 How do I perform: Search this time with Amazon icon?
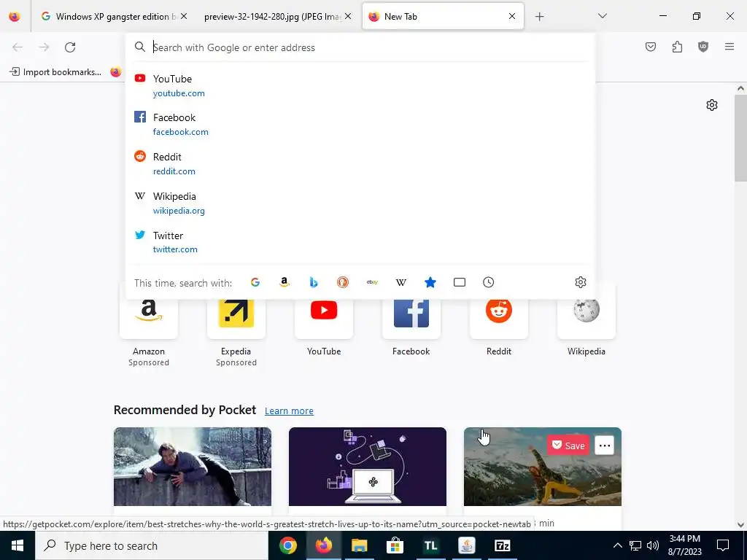[x=285, y=282]
